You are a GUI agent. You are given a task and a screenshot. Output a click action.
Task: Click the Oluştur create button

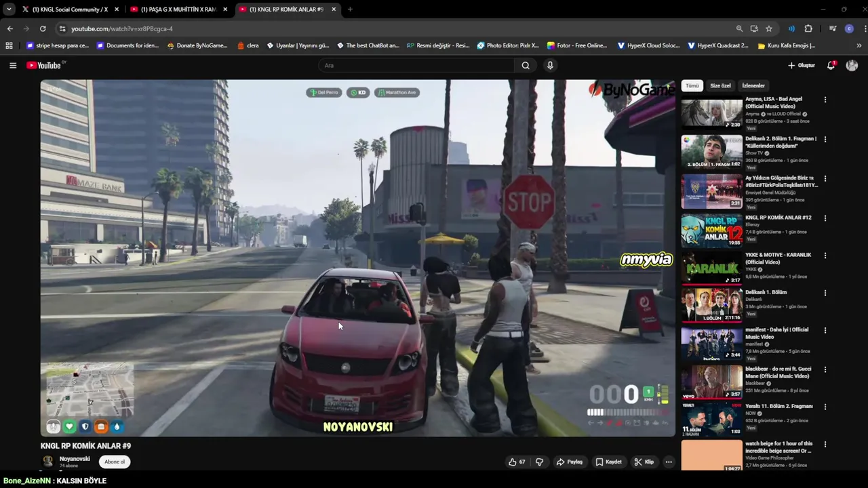[801, 65]
